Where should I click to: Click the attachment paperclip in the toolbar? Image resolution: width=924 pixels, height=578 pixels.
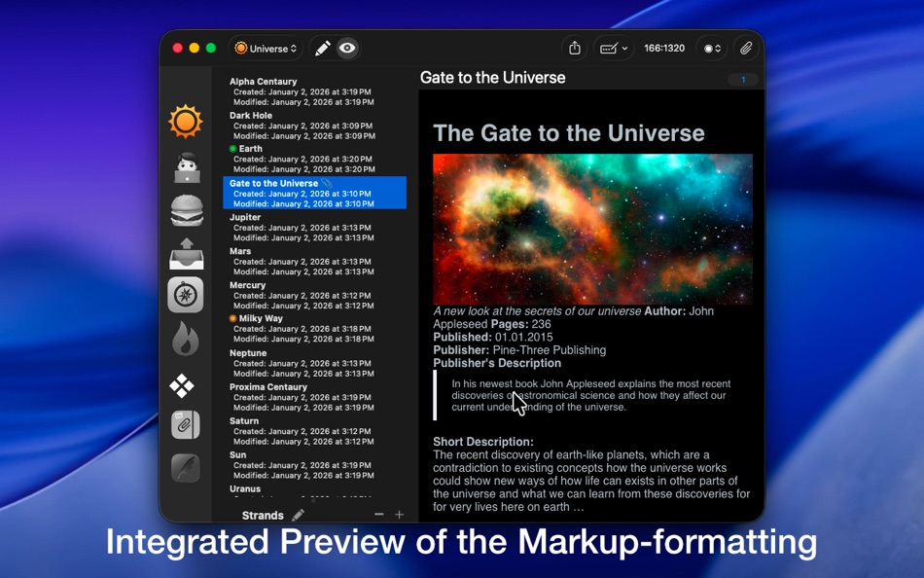(x=747, y=47)
